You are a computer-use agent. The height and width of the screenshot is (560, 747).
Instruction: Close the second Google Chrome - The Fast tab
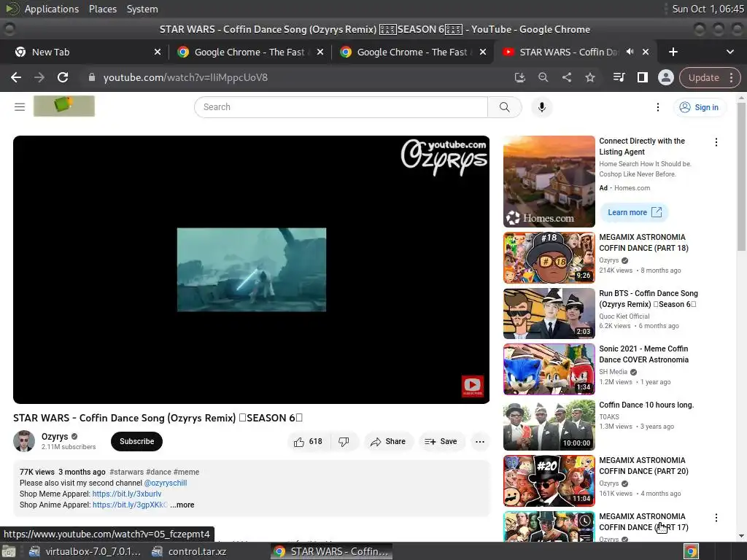pos(483,52)
